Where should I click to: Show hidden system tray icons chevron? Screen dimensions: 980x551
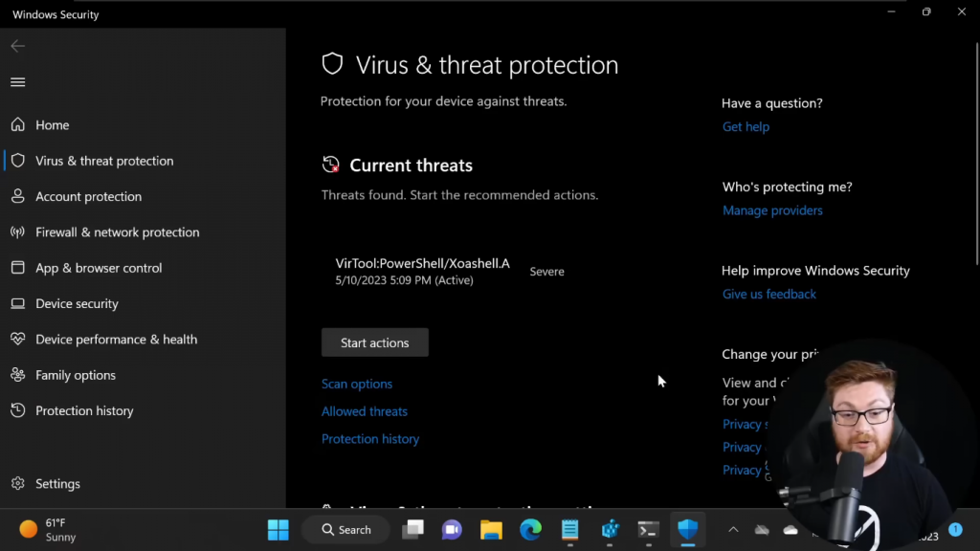tap(733, 530)
